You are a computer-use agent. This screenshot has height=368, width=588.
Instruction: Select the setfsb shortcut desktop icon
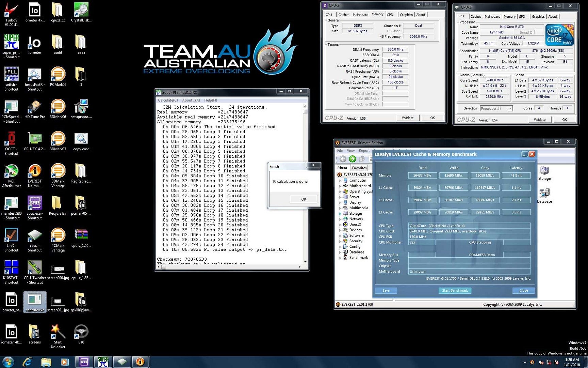tap(11, 79)
